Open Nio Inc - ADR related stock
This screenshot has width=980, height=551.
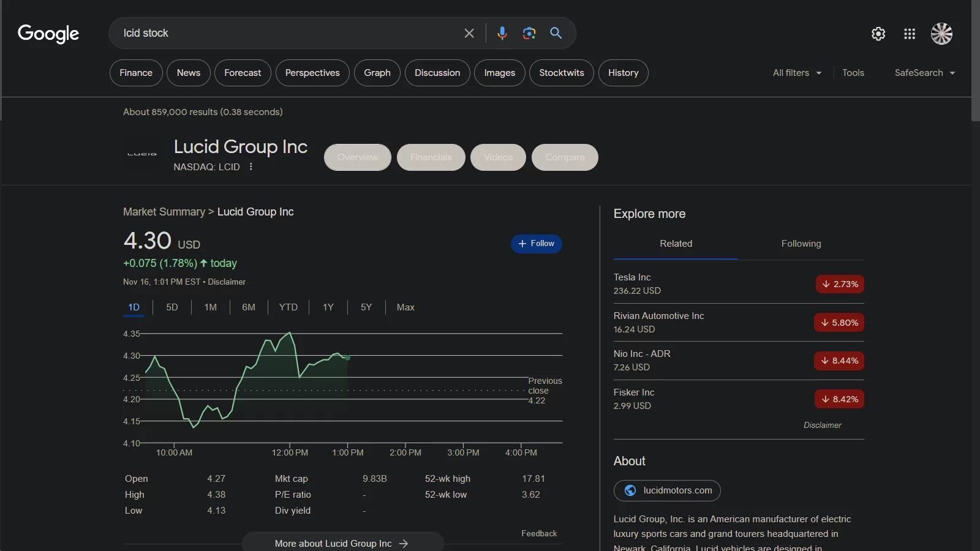click(739, 361)
